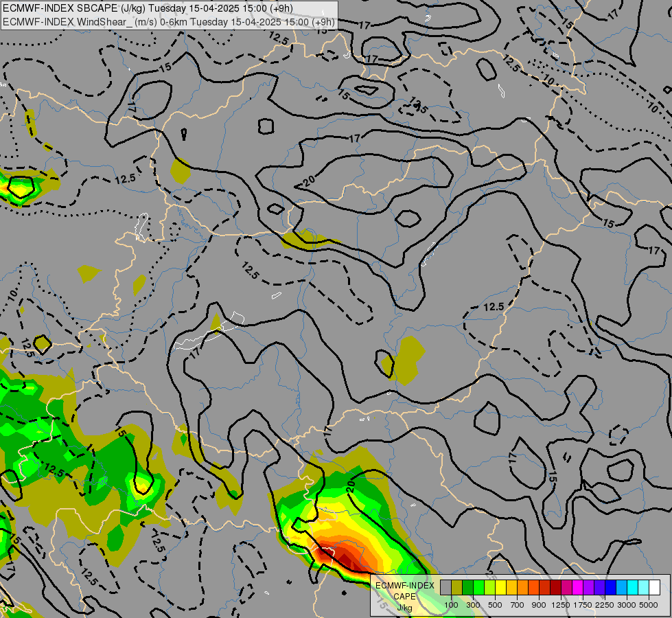
Task: Click the 'CAPE' word in the legend
Action: pyautogui.click(x=404, y=597)
